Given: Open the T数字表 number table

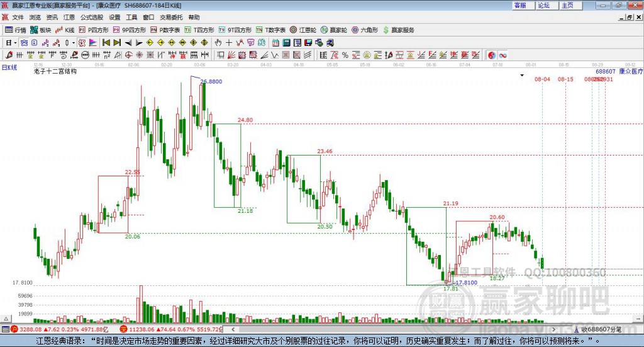Looking at the screenshot, I should tap(270, 30).
